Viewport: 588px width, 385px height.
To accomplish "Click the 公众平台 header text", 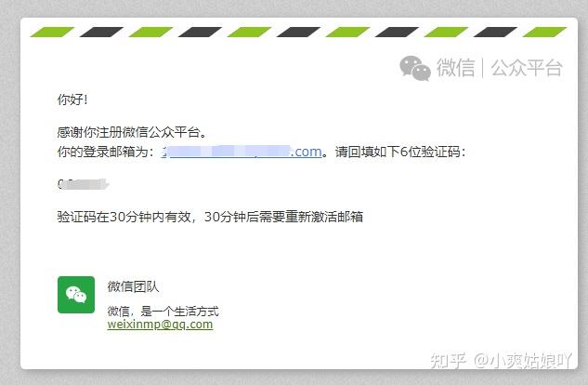I will click(x=527, y=68).
